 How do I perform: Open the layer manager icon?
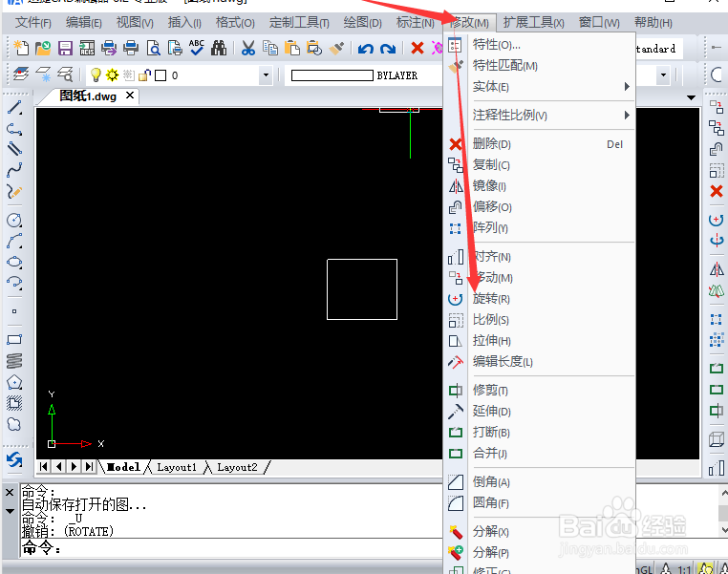point(21,74)
